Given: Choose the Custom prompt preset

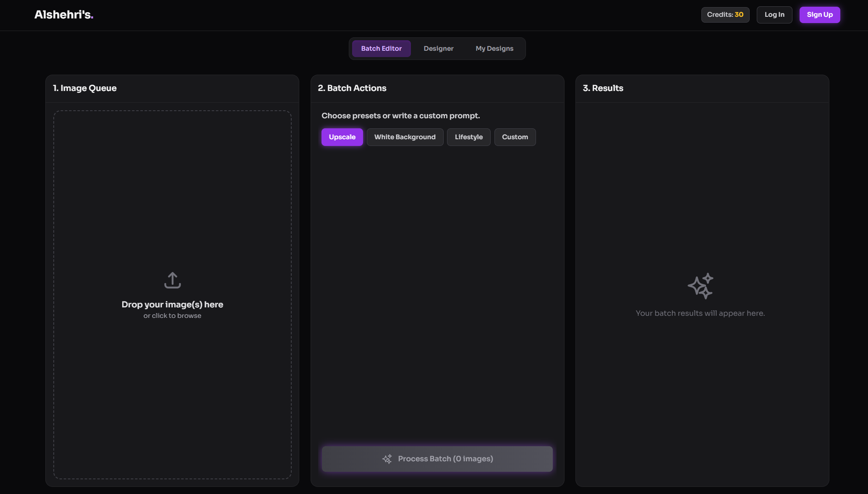Looking at the screenshot, I should coord(515,137).
